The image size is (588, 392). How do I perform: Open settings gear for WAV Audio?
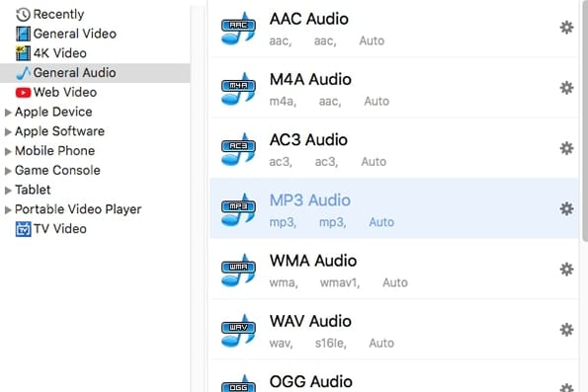tap(566, 330)
